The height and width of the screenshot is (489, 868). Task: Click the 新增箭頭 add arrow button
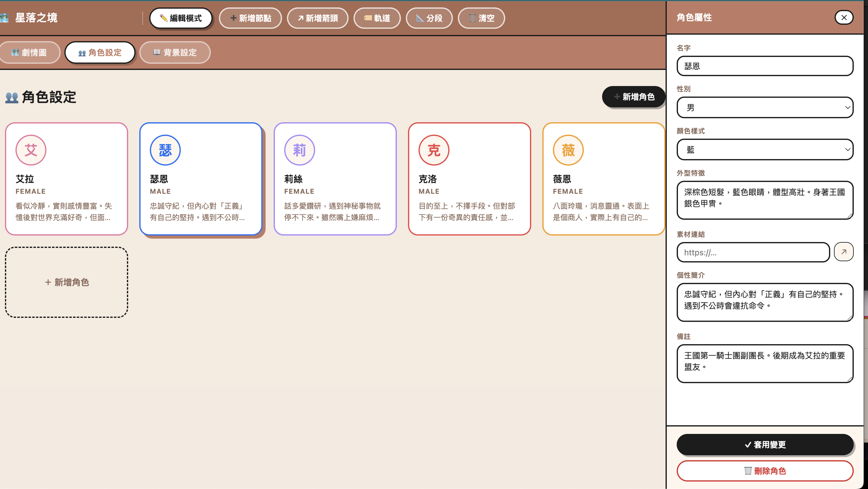click(x=317, y=18)
